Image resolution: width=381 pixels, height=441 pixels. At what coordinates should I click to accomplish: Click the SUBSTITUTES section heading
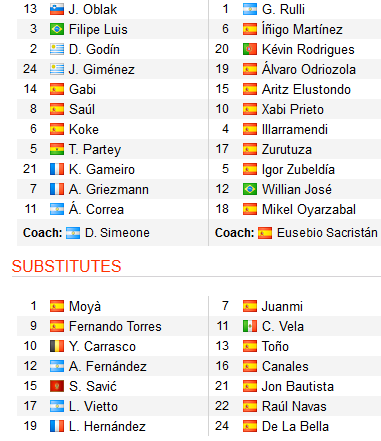[x=66, y=266]
